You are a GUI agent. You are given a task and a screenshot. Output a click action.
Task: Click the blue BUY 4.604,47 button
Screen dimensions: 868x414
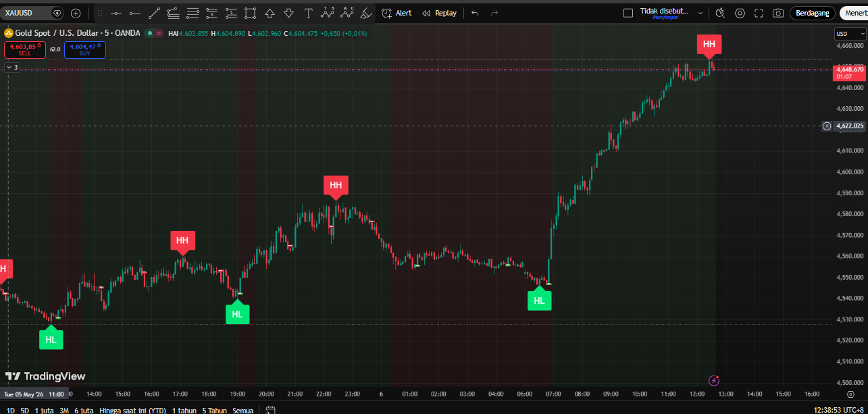coord(85,49)
